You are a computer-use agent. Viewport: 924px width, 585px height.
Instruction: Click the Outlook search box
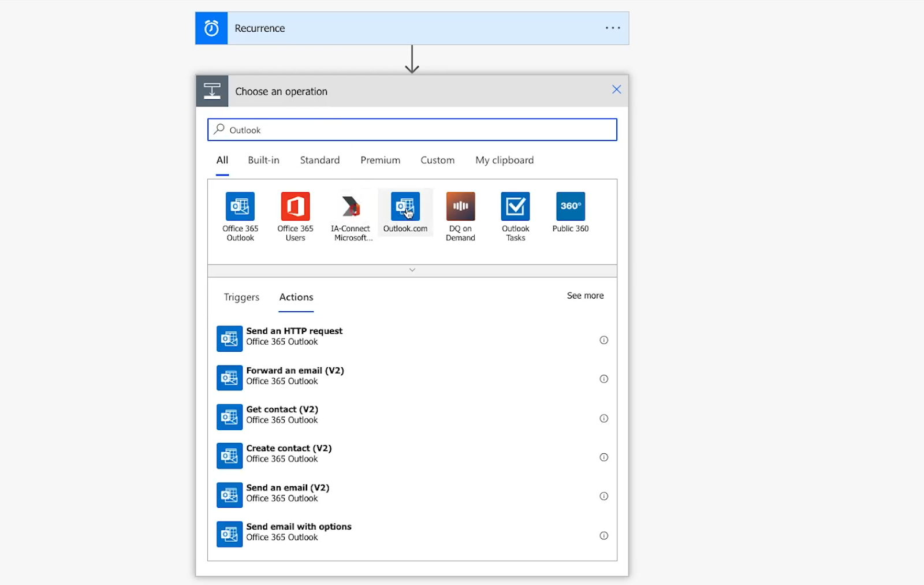[412, 130]
